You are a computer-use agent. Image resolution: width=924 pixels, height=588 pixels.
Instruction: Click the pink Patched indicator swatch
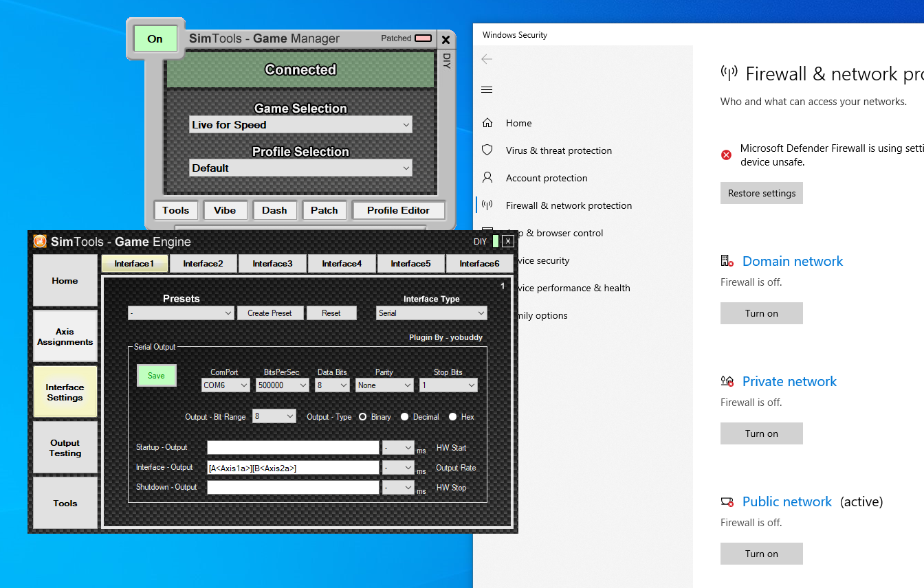[x=423, y=38]
